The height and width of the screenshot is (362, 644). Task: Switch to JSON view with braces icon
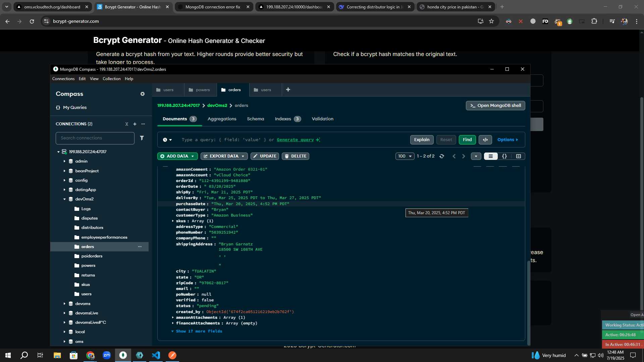(x=504, y=156)
